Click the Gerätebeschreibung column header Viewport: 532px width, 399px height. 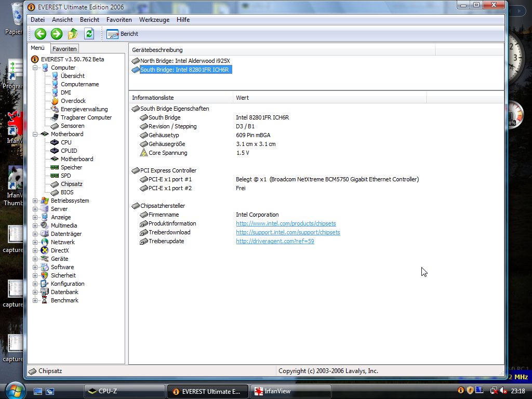click(282, 50)
